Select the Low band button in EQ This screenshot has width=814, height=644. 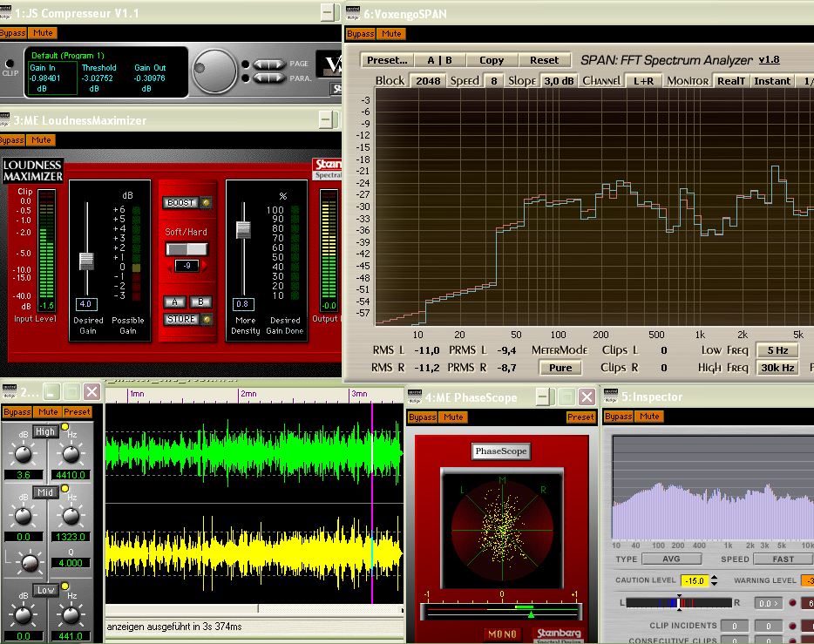point(45,590)
